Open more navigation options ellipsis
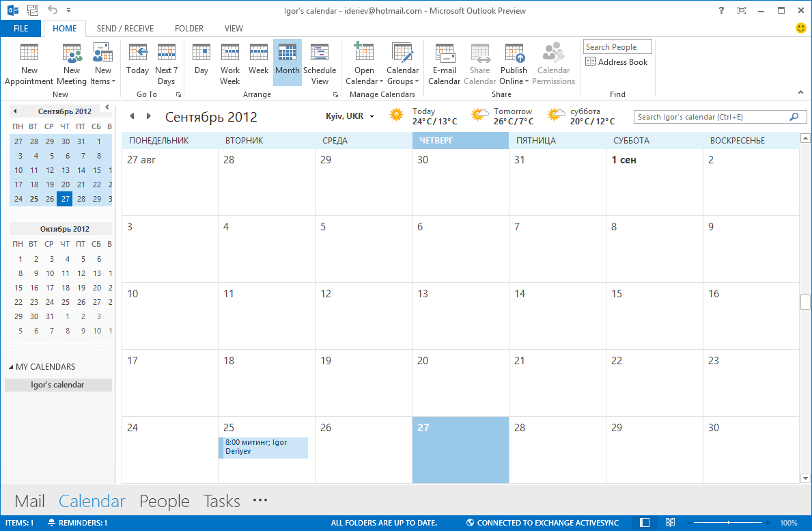This screenshot has width=812, height=531. click(x=260, y=500)
